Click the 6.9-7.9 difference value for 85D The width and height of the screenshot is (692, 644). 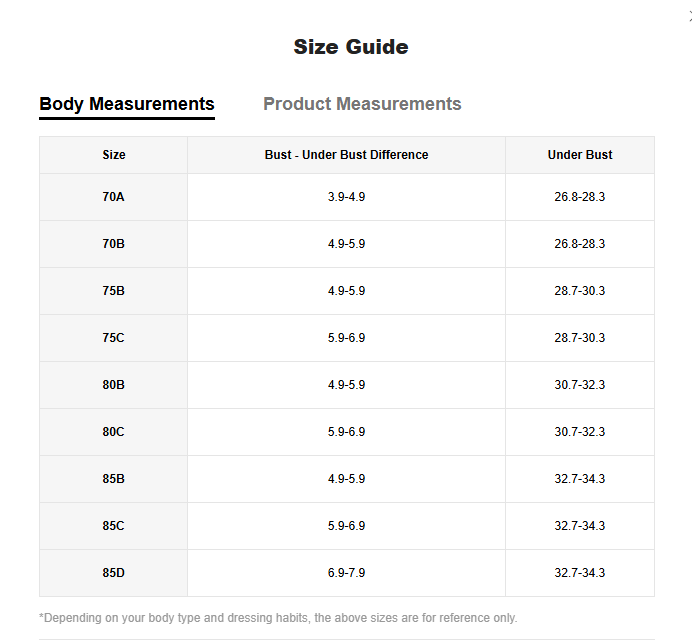click(x=346, y=573)
